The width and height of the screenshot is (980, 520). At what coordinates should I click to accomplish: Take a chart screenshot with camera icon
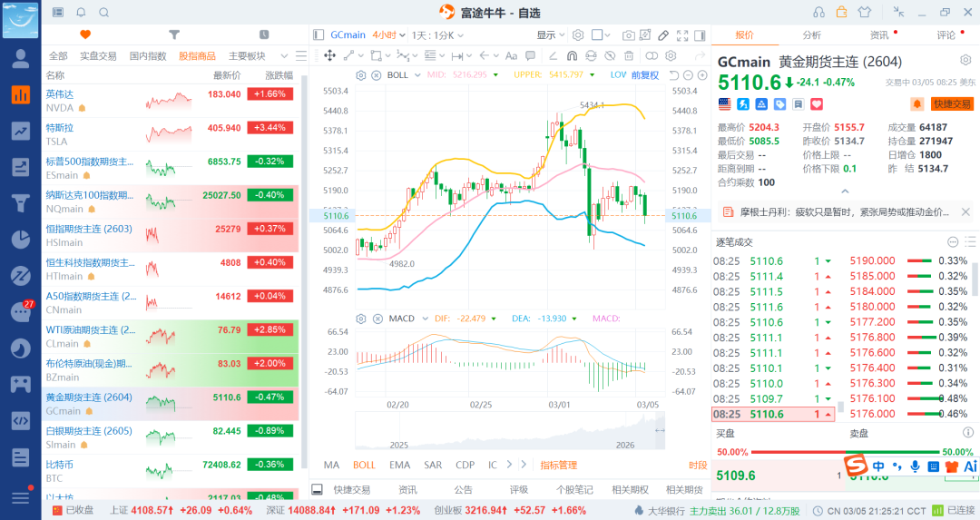629,35
